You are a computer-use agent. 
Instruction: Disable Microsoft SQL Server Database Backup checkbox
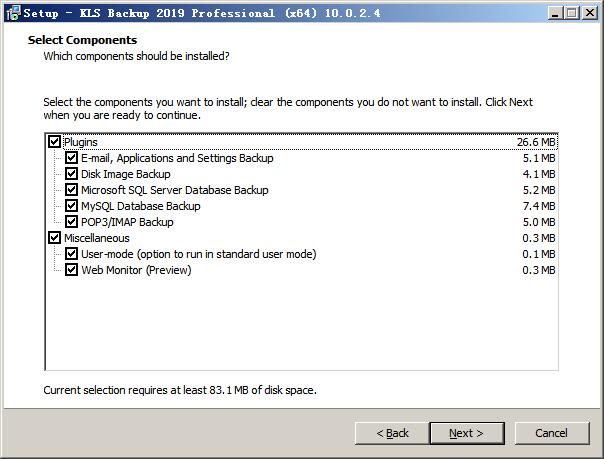(x=71, y=190)
